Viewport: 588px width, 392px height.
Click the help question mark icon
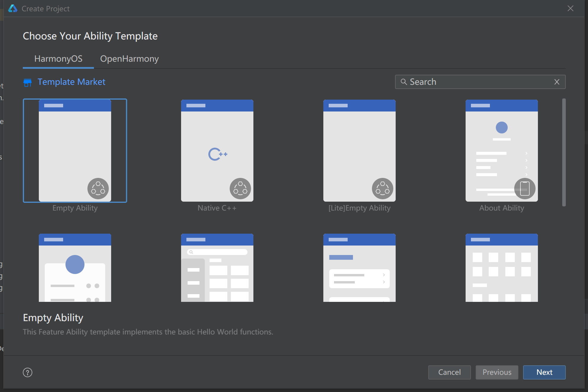(28, 372)
